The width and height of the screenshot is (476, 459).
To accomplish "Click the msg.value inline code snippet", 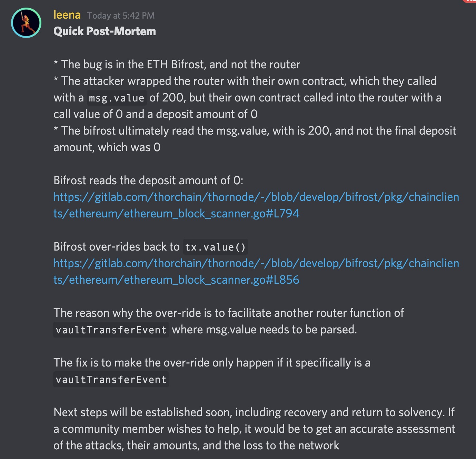I will [x=117, y=98].
